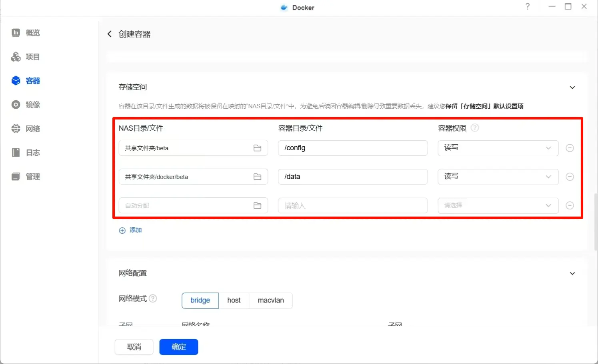Screen dimensions: 598x364
Task: Collapse the 存储空间 section
Action: point(572,88)
